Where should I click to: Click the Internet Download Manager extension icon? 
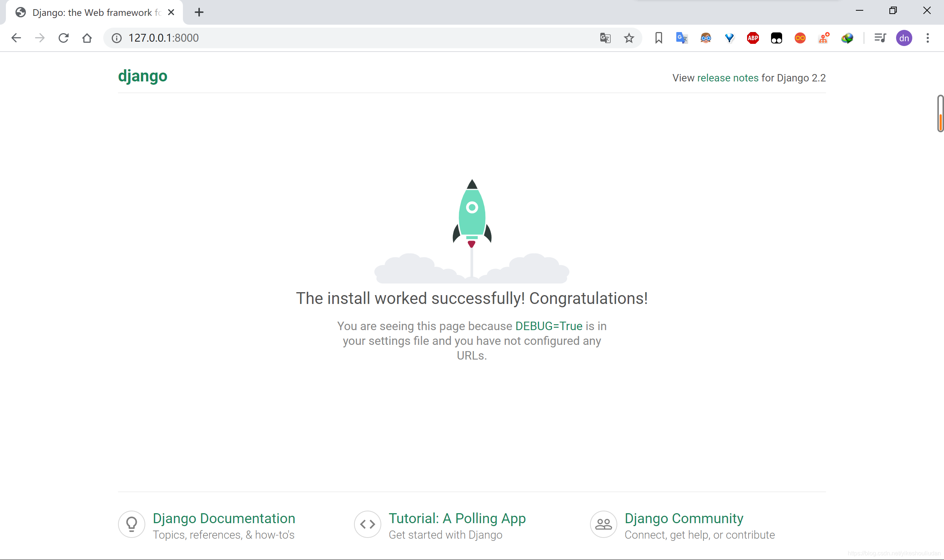pyautogui.click(x=847, y=38)
